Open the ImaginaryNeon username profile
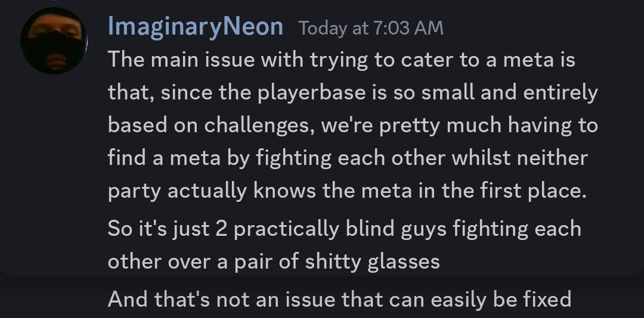The width and height of the screenshot is (644, 318). (x=195, y=27)
